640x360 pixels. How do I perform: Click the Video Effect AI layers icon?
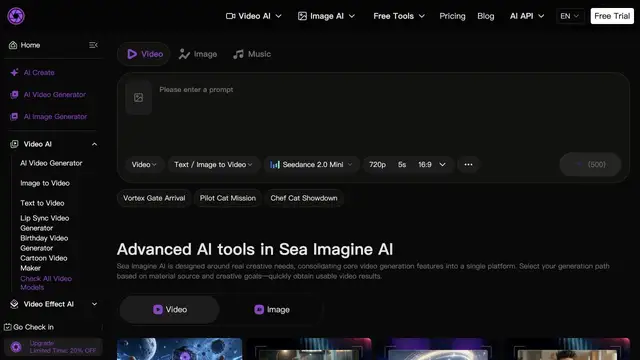(14, 304)
